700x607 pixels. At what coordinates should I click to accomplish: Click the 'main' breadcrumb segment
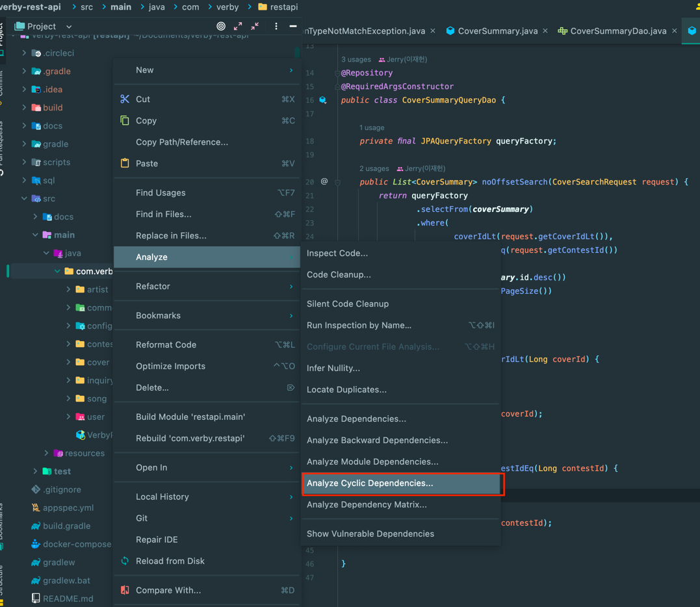pos(120,6)
